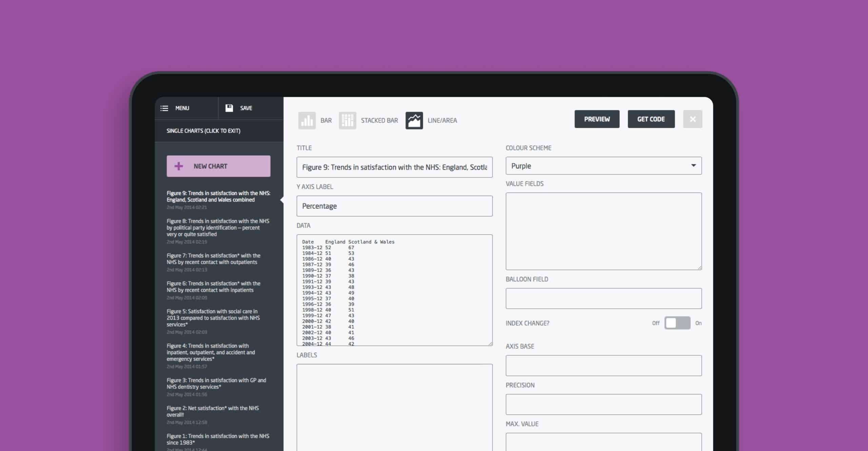Click the dropdown arrow beside Purple
This screenshot has width=868, height=451.
click(x=693, y=166)
